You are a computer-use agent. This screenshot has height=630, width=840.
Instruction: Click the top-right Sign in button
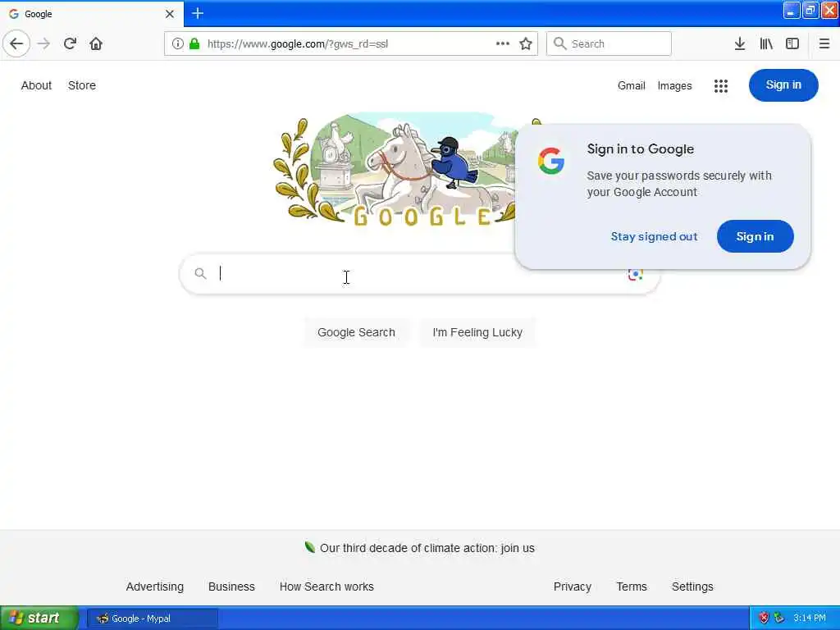pyautogui.click(x=783, y=85)
